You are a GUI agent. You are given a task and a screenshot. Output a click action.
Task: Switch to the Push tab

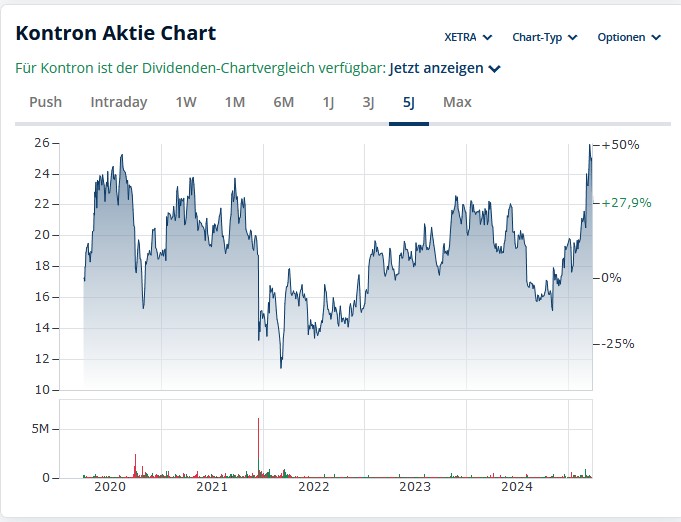tap(45, 102)
